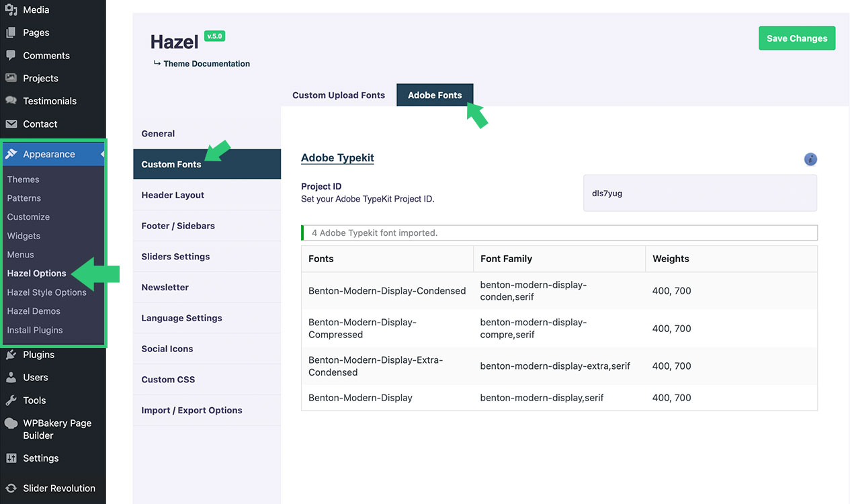Image resolution: width=850 pixels, height=504 pixels.
Task: Open Hazel Style Options submenu item
Action: [47, 292]
